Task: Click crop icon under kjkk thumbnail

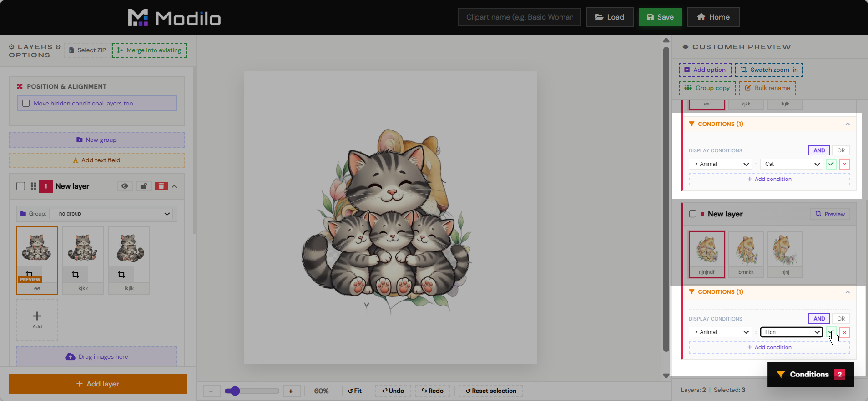Action: (76, 275)
